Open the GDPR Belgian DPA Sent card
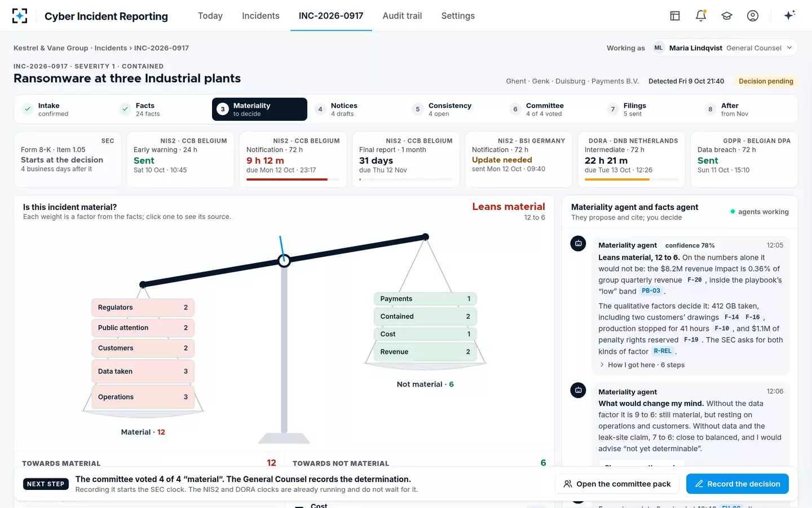 tap(744, 159)
